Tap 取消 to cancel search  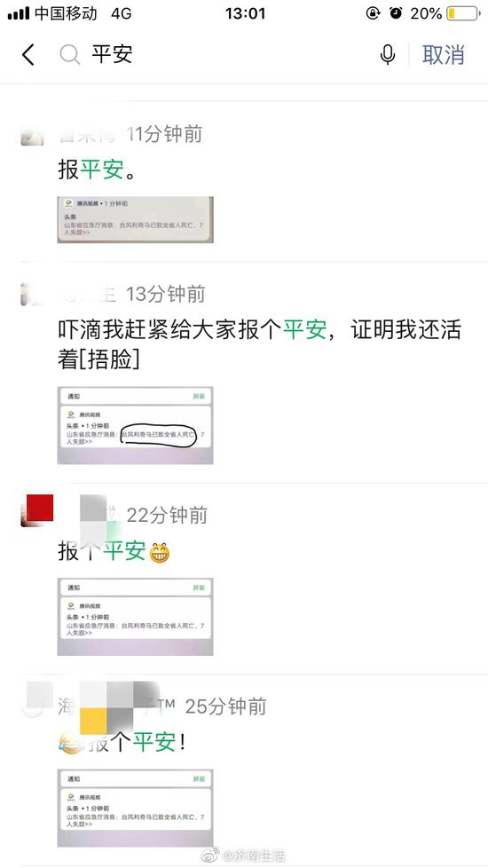443,55
